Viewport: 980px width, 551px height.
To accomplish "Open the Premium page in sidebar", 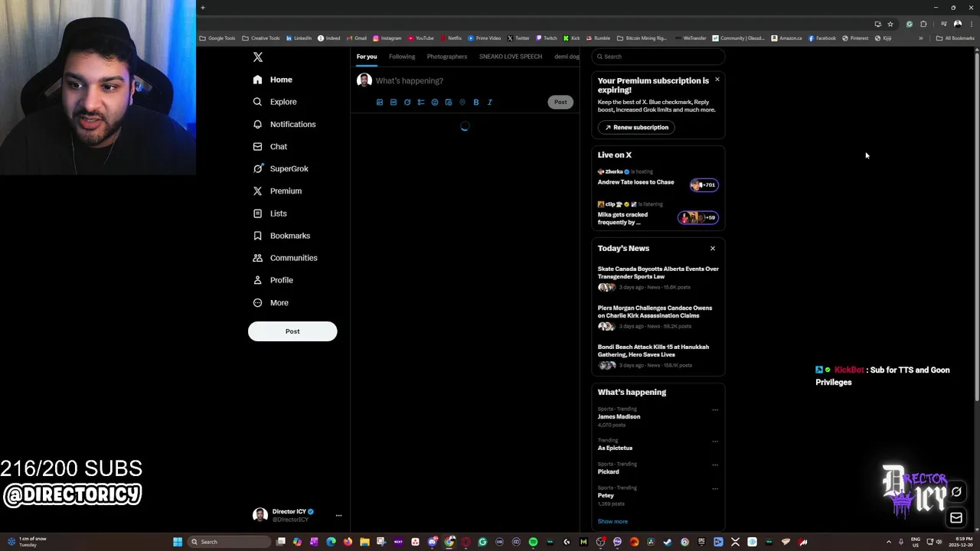I will click(277, 191).
